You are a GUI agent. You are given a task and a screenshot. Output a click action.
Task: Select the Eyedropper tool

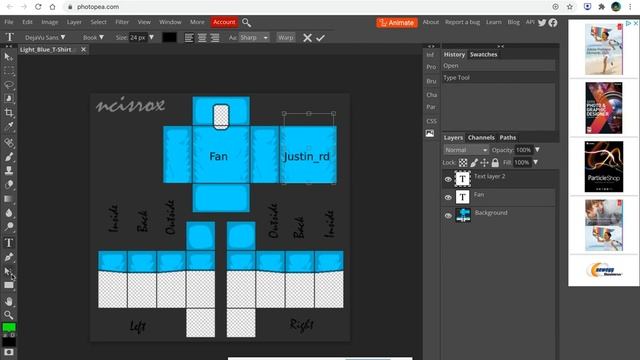[9, 126]
